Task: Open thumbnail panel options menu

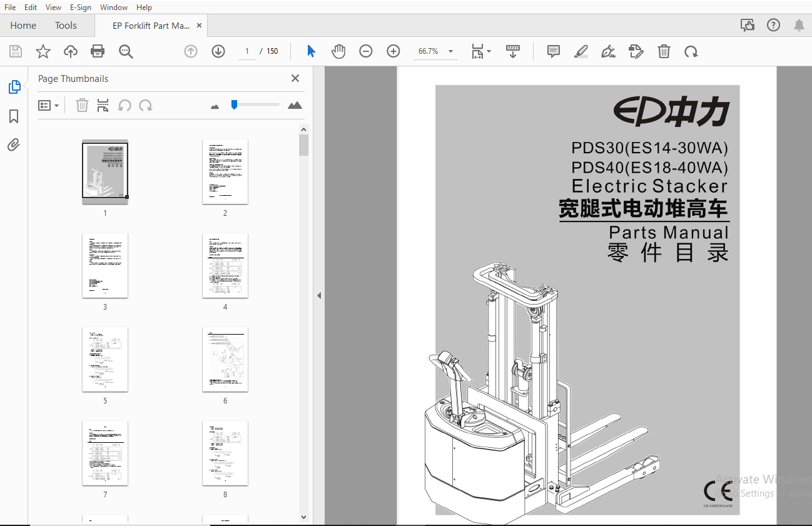Action: (x=48, y=106)
